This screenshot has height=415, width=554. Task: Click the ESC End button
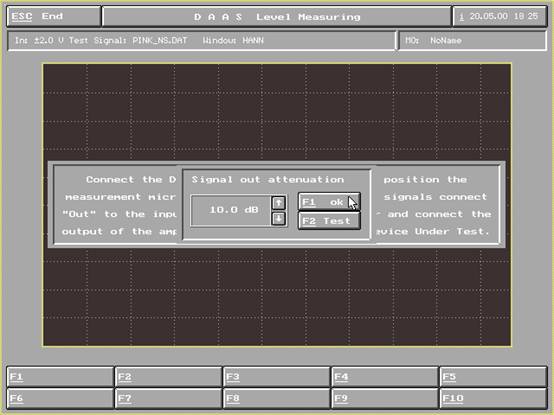click(54, 16)
